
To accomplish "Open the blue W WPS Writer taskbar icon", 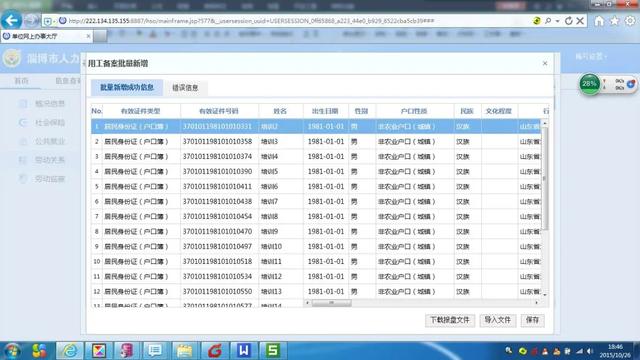I will click(x=244, y=351).
